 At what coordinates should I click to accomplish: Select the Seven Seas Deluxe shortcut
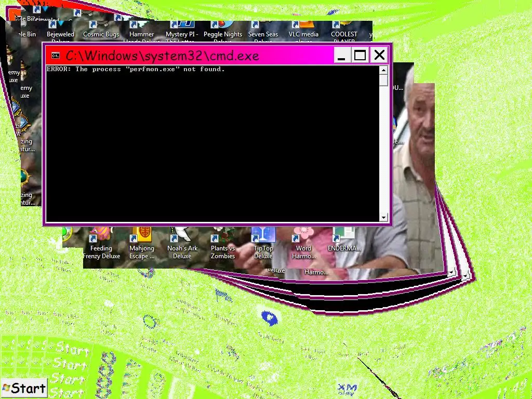pyautogui.click(x=263, y=32)
